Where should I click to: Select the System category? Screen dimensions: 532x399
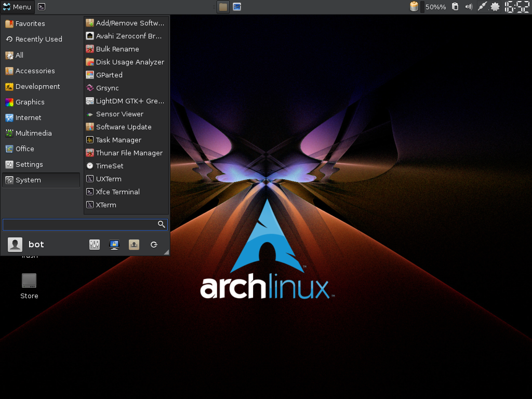[x=41, y=180]
